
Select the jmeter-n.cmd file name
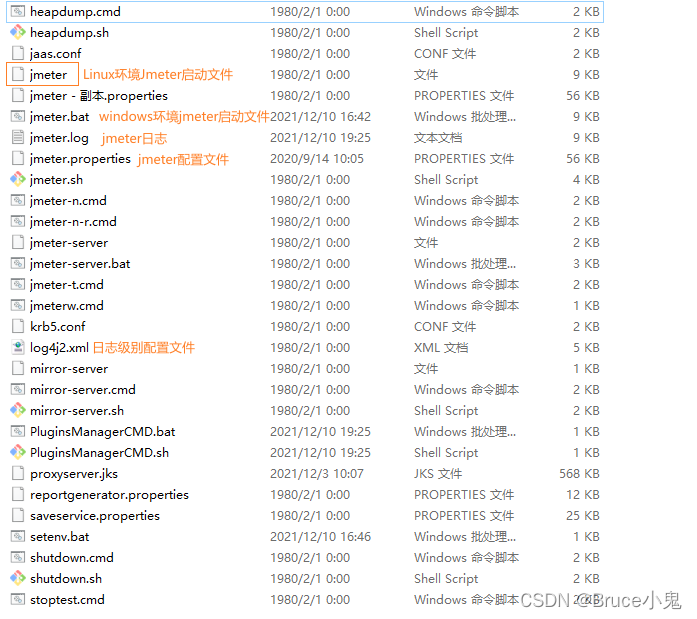(68, 200)
